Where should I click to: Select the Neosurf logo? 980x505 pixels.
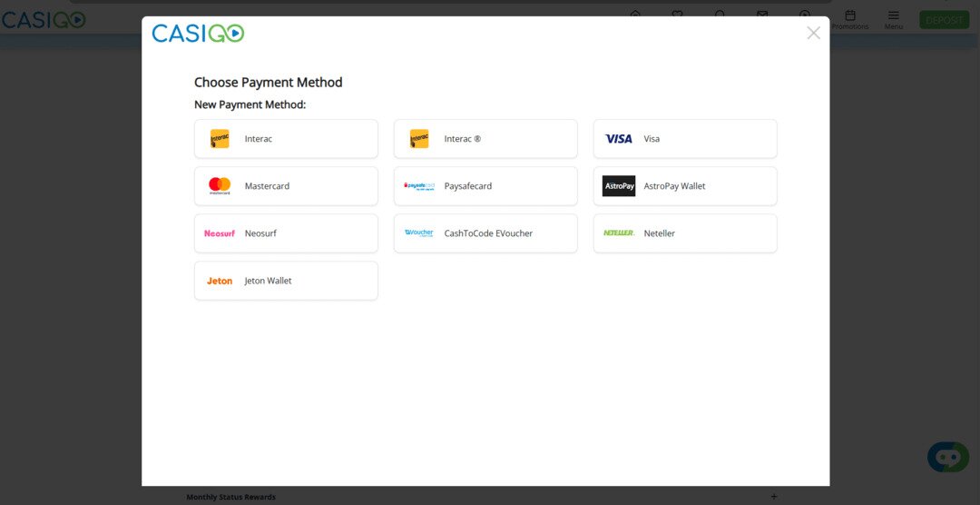tap(220, 233)
